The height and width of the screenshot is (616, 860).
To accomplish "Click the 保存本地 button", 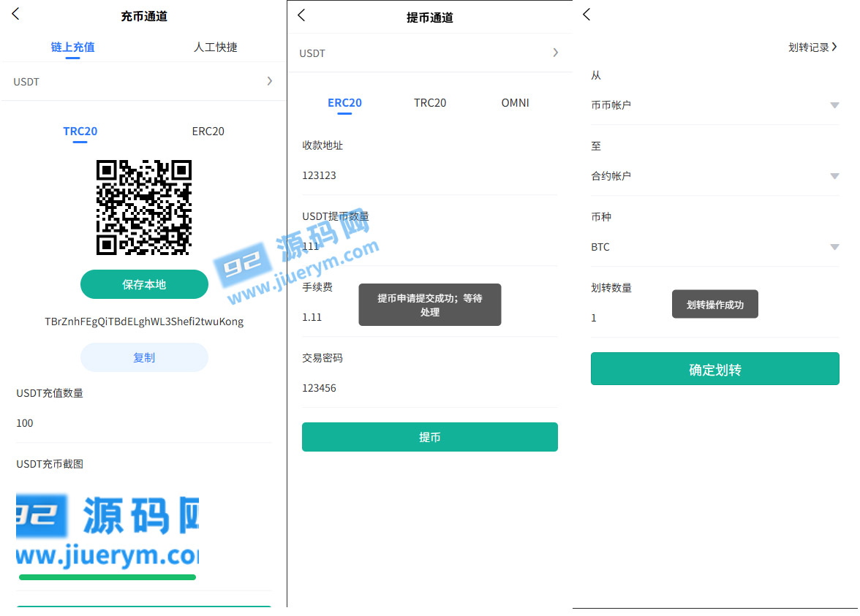I will click(144, 284).
